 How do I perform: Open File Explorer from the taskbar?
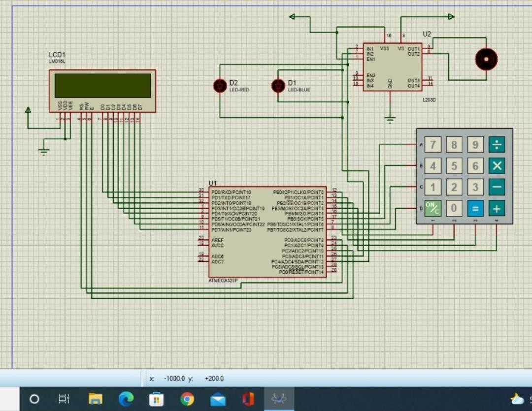click(x=95, y=399)
